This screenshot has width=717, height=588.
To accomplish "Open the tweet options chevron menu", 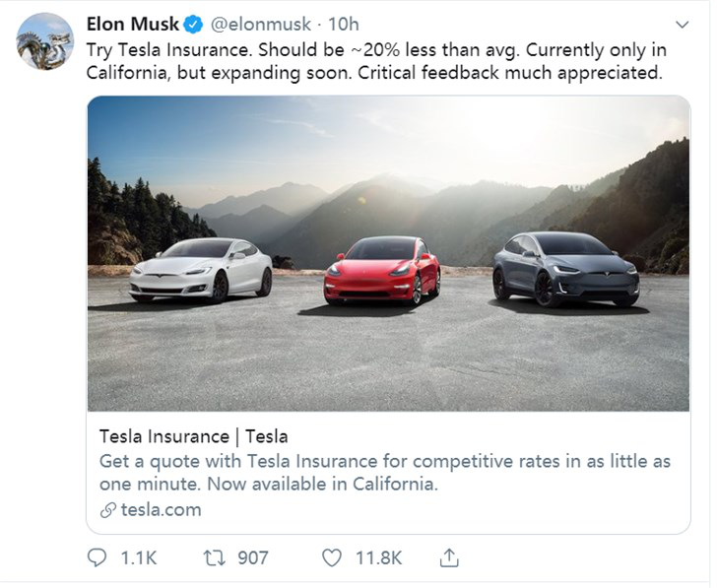I will click(682, 24).
